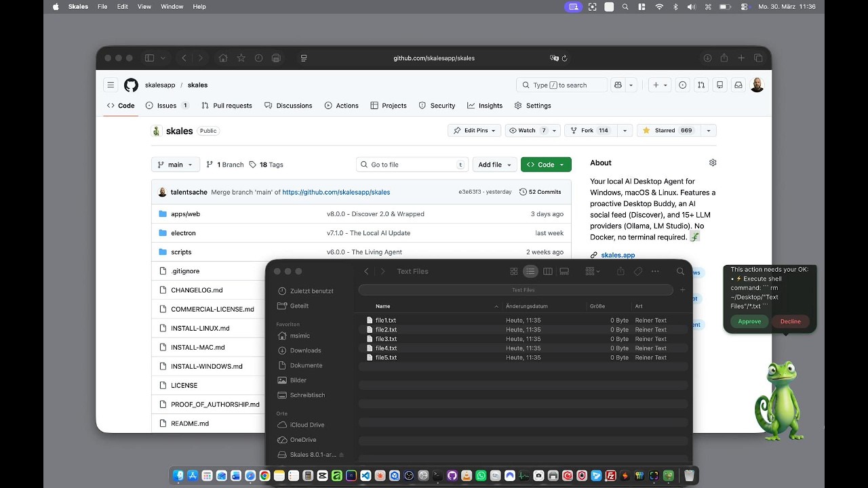Switch to the Pull requests tab
This screenshot has height=488, width=868.
226,106
